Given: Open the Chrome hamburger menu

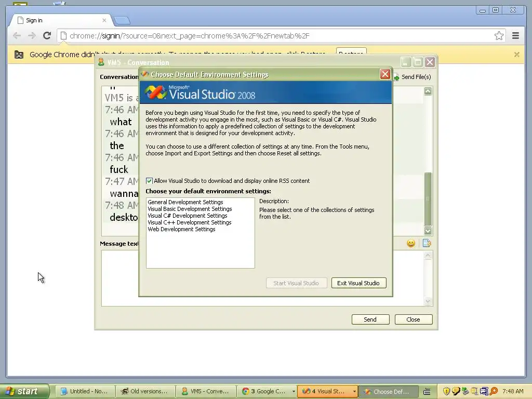Looking at the screenshot, I should coord(515,36).
